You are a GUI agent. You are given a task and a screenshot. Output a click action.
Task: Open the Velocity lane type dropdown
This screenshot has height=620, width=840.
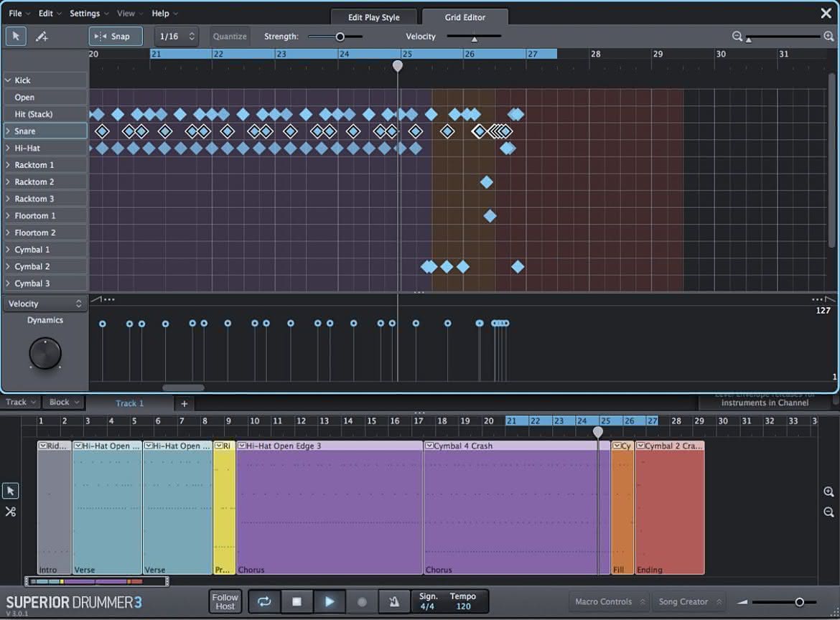(x=45, y=304)
